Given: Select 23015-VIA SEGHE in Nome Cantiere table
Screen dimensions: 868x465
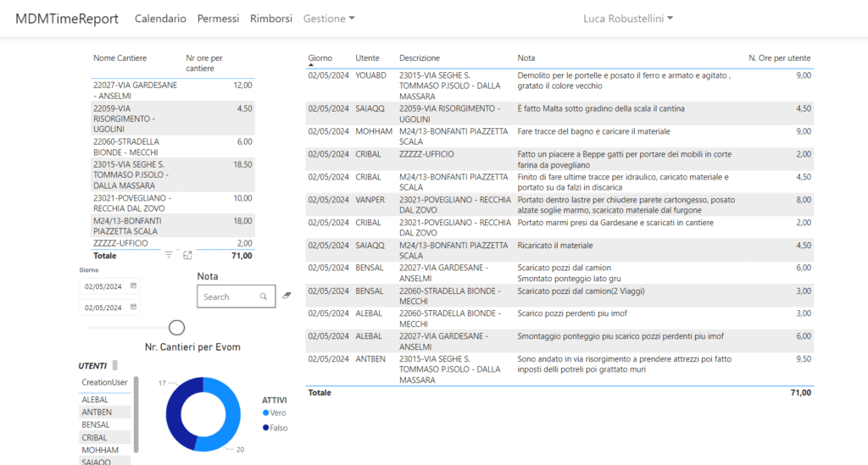Looking at the screenshot, I should coord(131,174).
